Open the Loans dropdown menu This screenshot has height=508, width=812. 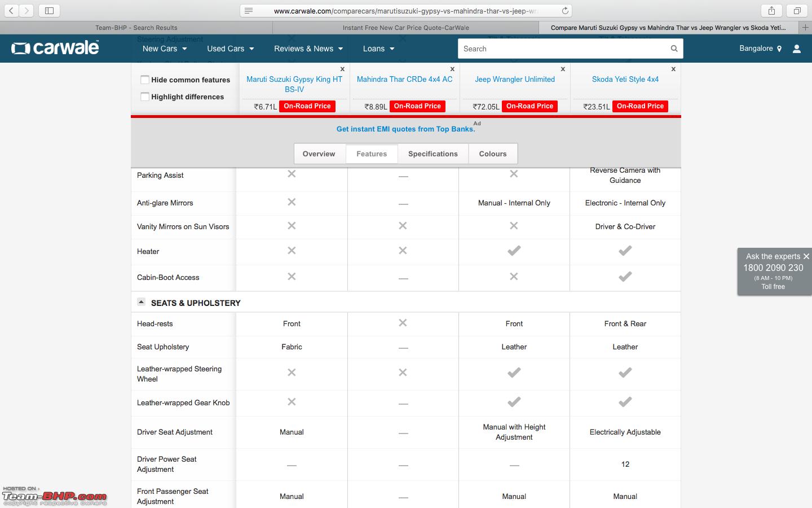(378, 49)
